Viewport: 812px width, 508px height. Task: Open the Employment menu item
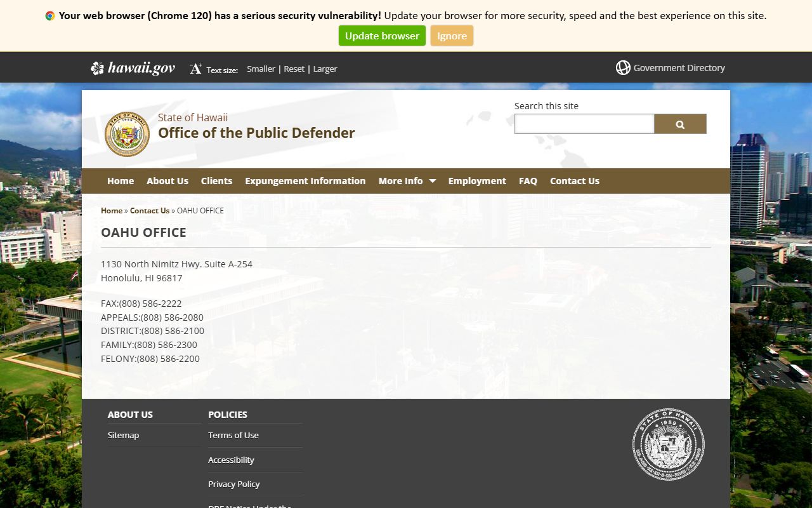pos(477,181)
